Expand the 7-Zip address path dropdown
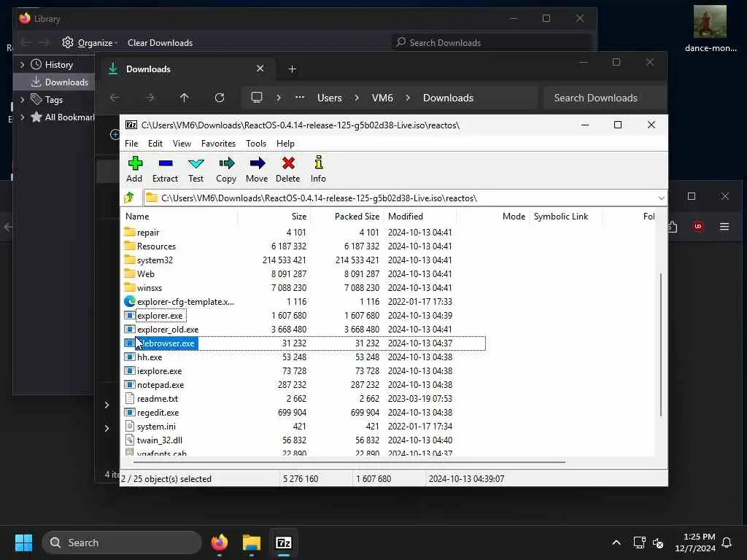 click(661, 198)
